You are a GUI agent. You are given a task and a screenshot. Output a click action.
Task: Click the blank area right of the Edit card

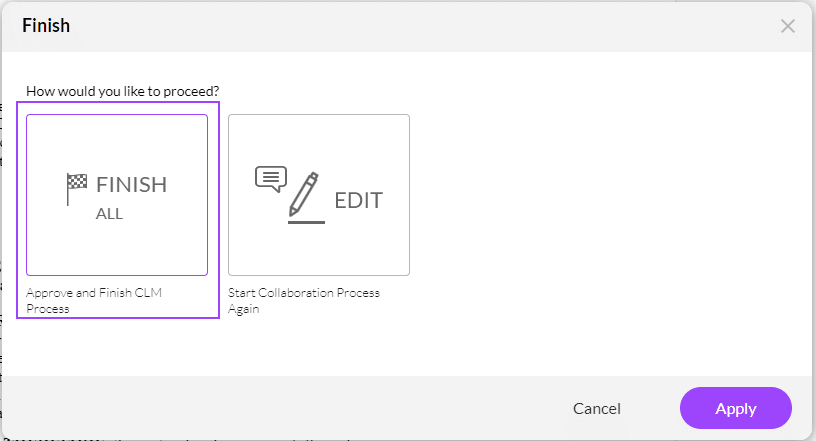(609, 208)
